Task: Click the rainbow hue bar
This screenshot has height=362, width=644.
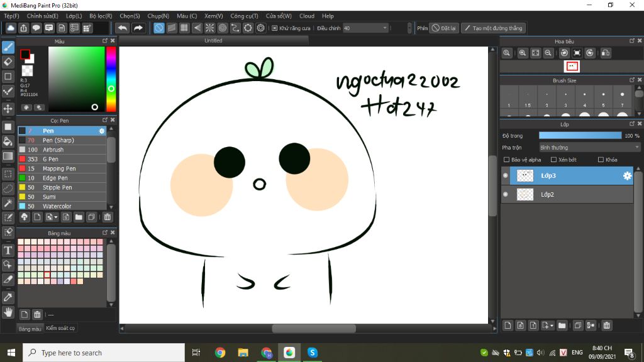Action: [111, 79]
